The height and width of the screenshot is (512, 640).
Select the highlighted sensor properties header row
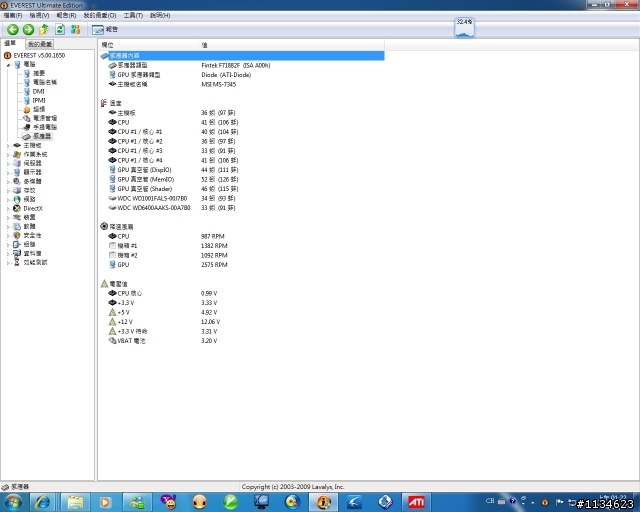(x=241, y=56)
